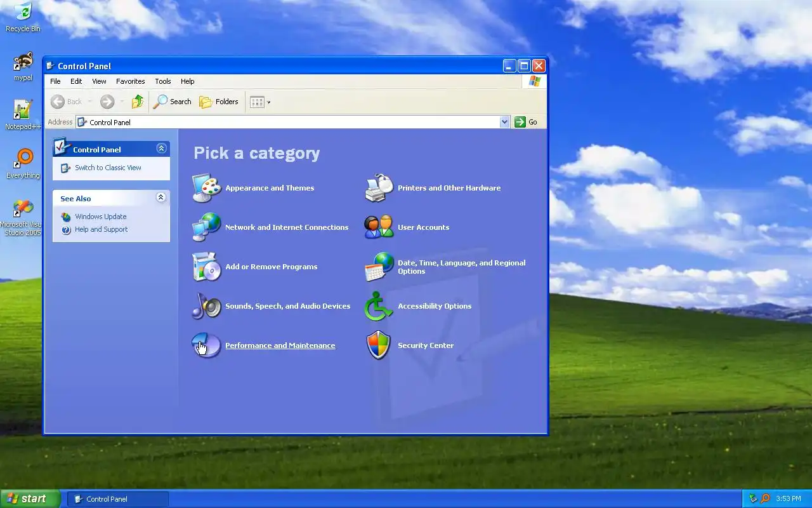Click the Windows flag logo in the menu bar
Viewport: 812px width, 508px height.
point(534,81)
